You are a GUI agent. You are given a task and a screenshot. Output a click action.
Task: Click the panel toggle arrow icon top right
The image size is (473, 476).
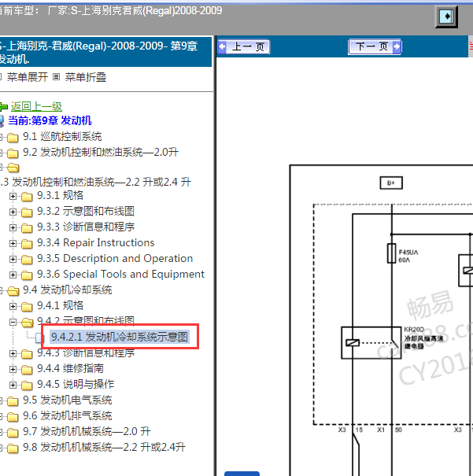point(446,17)
